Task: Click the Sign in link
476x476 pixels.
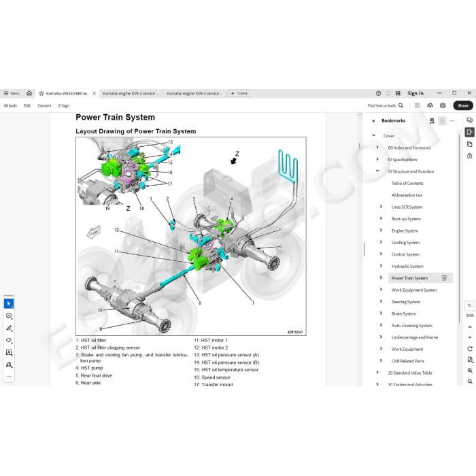Action: point(415,93)
